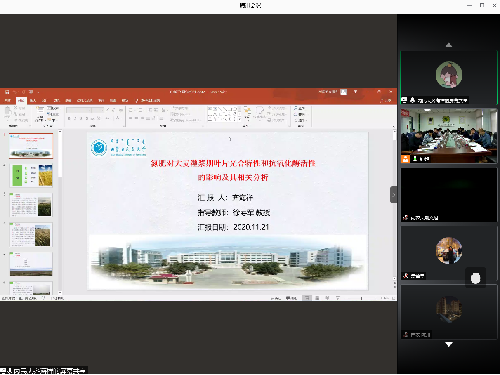Start the slideshow from the status bar icon
Viewport: 500px width, 375px height.
click(x=338, y=298)
